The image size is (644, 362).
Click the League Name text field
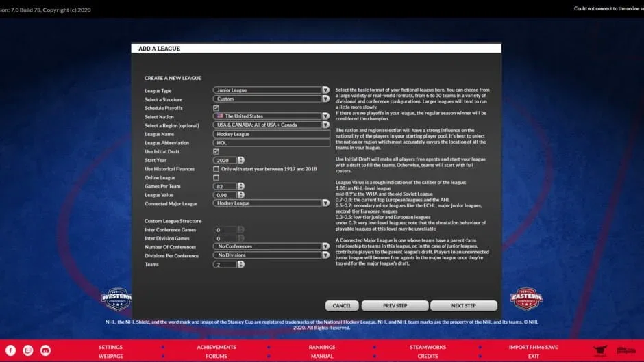point(271,134)
